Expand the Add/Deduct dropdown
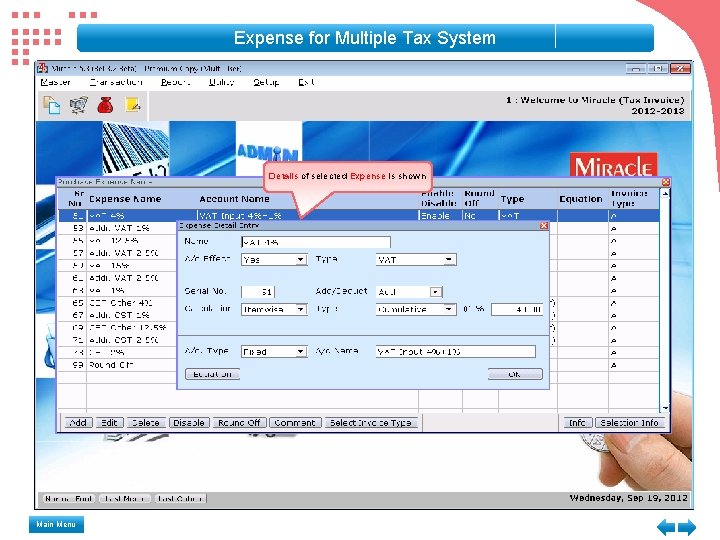 coord(435,292)
